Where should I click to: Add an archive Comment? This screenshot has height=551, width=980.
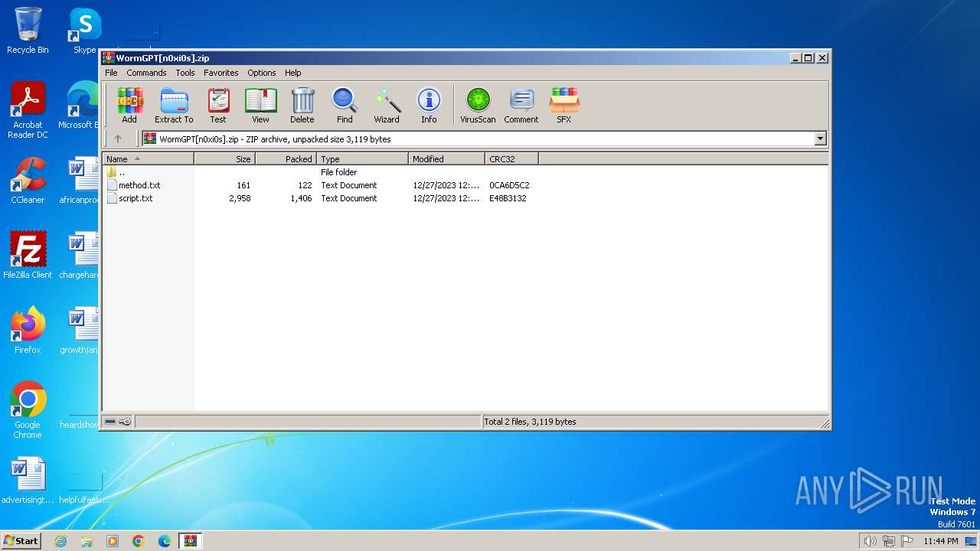click(521, 106)
